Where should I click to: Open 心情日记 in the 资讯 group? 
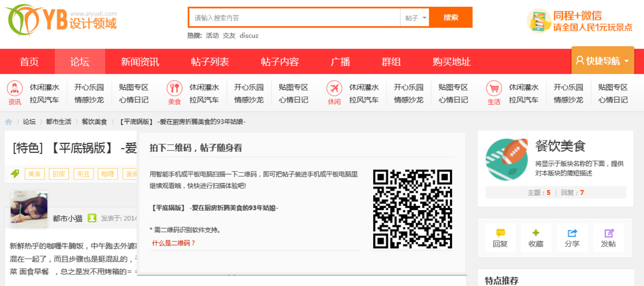[134, 100]
